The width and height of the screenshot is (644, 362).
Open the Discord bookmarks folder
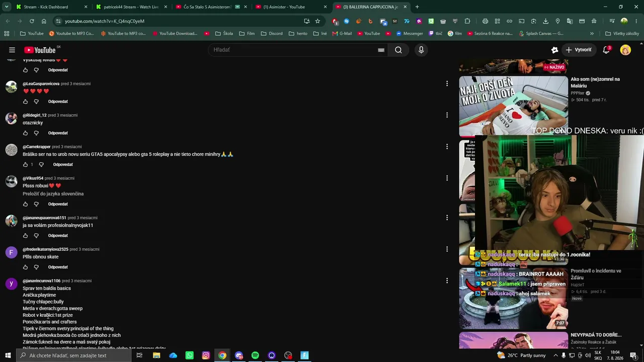(272, 34)
